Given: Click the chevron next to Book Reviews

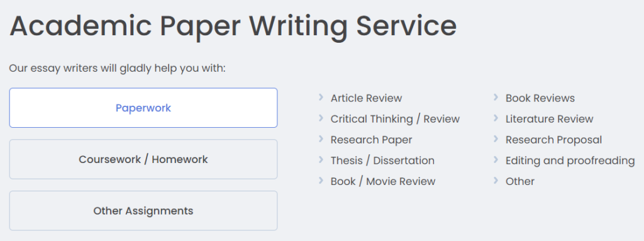Looking at the screenshot, I should point(496,97).
